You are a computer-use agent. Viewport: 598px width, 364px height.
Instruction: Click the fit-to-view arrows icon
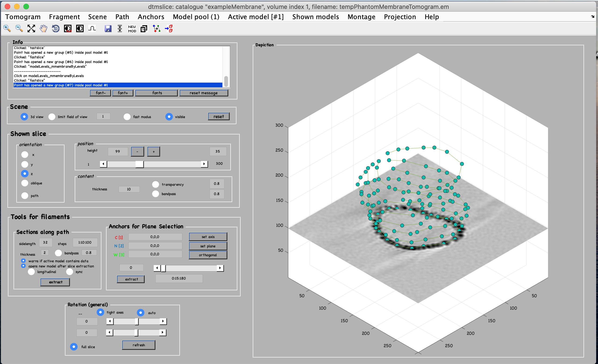coord(31,29)
